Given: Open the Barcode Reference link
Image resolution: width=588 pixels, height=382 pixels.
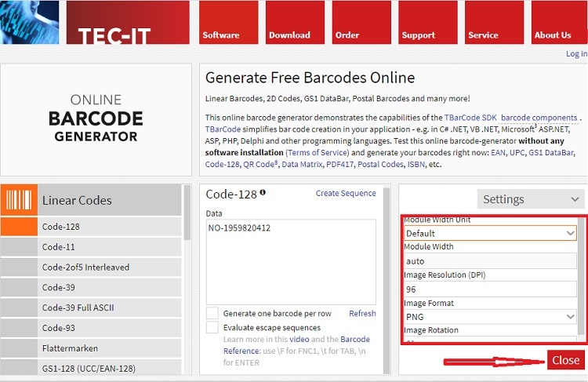Looking at the screenshot, I should (296, 345).
